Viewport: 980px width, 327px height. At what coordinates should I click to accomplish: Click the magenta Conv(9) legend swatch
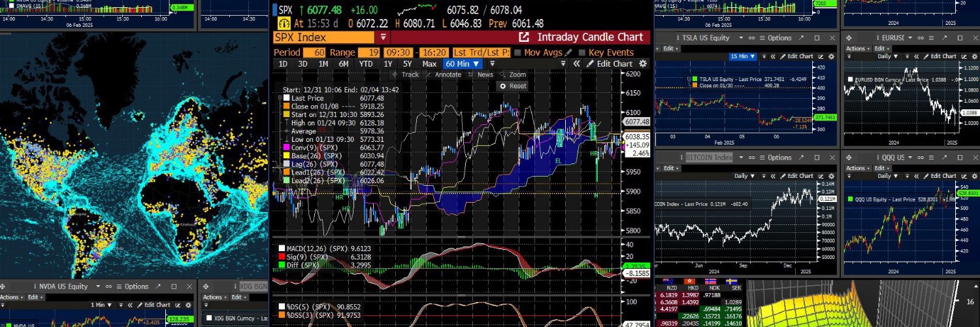(x=286, y=148)
